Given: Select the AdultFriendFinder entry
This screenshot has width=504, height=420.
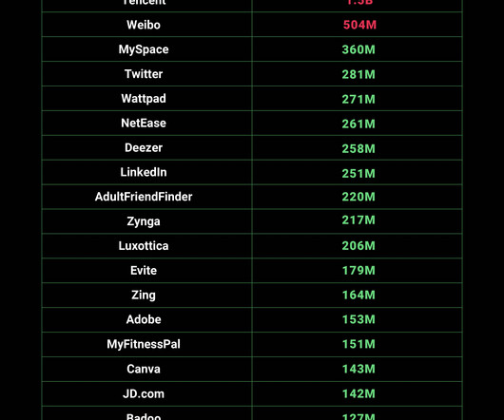Looking at the screenshot, I should [x=144, y=197].
